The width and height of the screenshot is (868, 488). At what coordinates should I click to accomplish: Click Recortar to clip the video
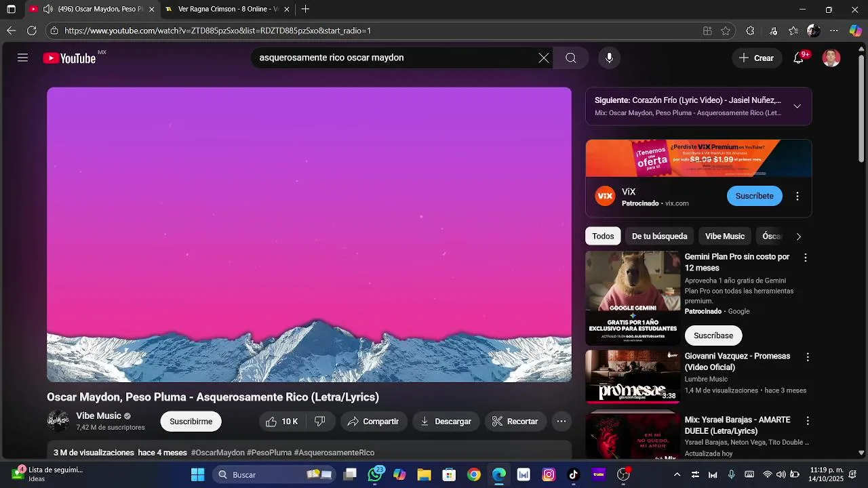[x=515, y=422]
